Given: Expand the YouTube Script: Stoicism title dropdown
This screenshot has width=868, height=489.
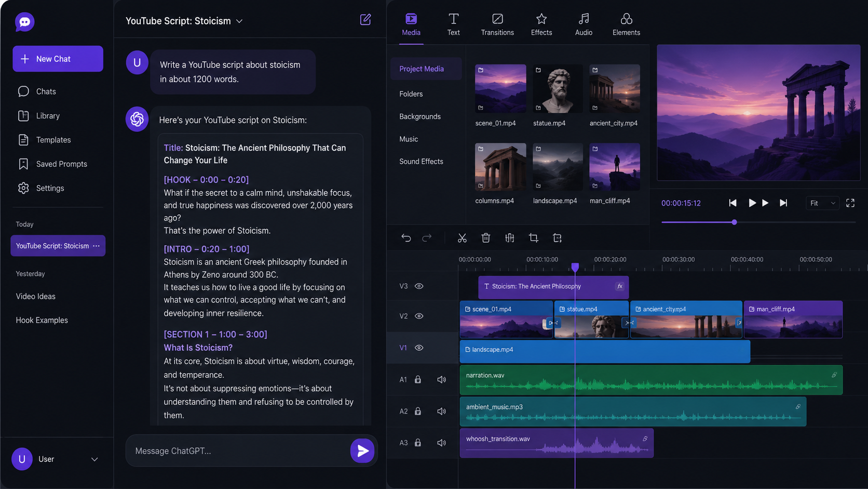Looking at the screenshot, I should click(x=239, y=21).
